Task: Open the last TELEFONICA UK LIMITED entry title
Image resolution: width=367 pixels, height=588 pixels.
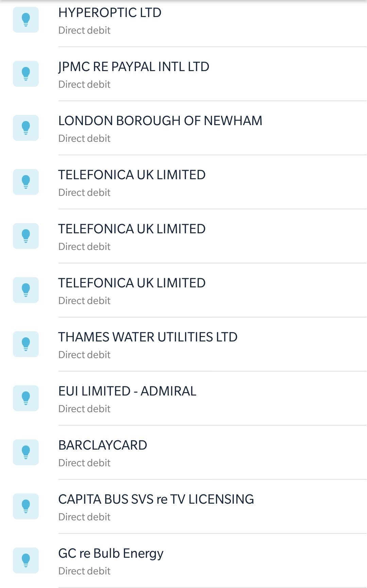Action: pyautogui.click(x=132, y=283)
